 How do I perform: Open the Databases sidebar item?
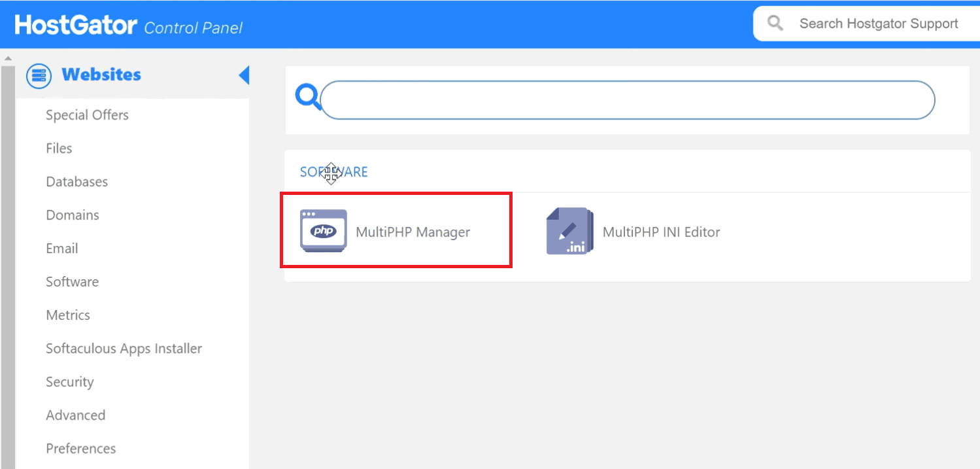pyautogui.click(x=76, y=182)
